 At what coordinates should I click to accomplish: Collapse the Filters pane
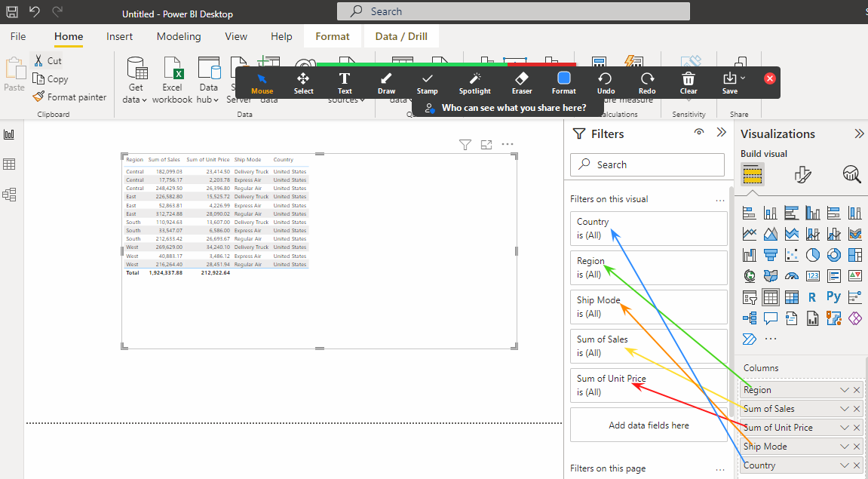point(721,132)
